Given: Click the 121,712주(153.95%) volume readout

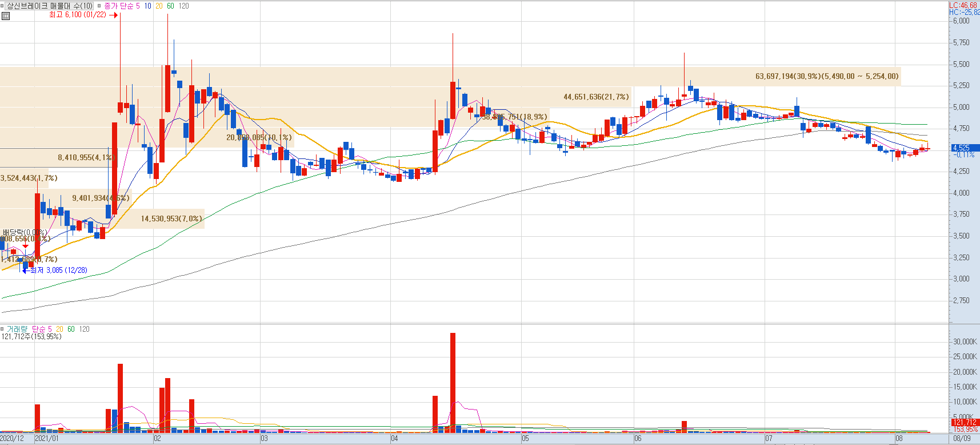Looking at the screenshot, I should tap(31, 336).
